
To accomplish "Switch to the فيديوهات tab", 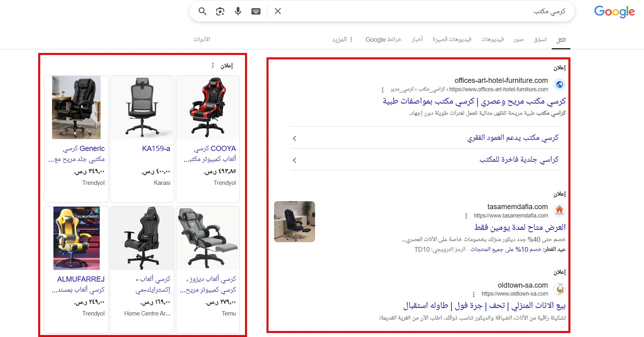I will [x=492, y=39].
